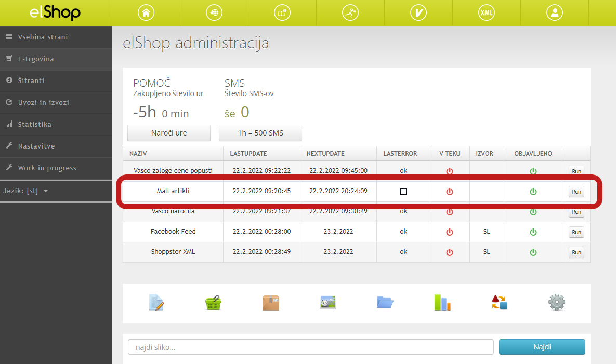
Task: Open the document edit pencil shortcut icon
Action: tap(156, 302)
